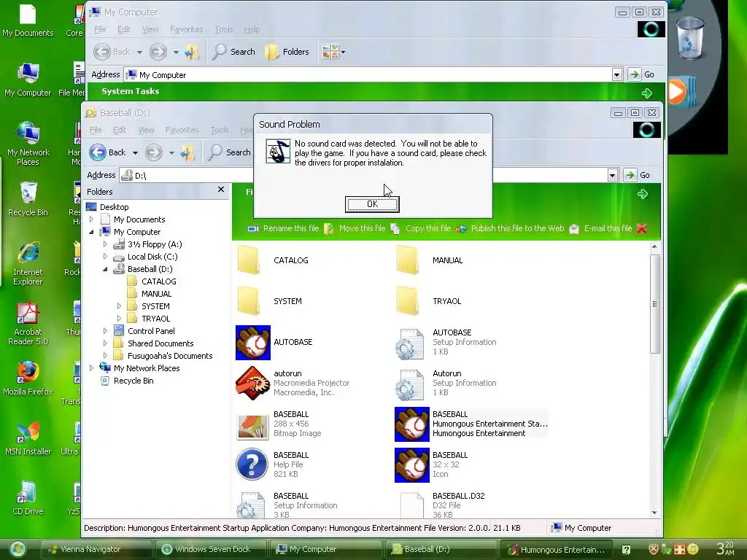Select autorun Macromedia Projector icon
The width and height of the screenshot is (747, 560).
[252, 383]
